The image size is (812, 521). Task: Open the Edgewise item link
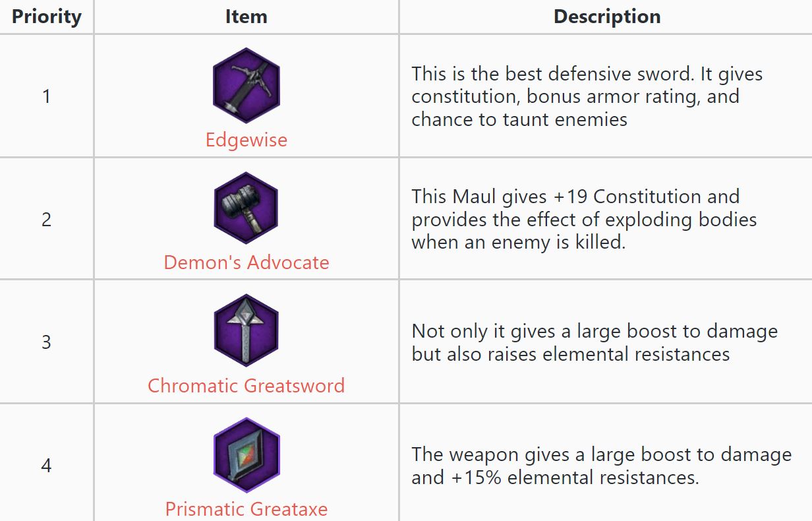246,140
